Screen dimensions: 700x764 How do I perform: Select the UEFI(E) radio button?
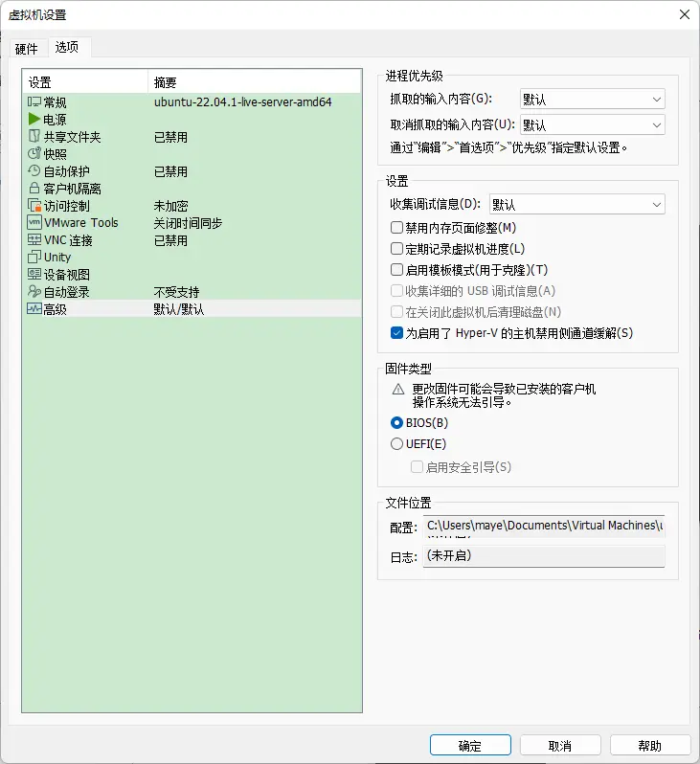396,443
